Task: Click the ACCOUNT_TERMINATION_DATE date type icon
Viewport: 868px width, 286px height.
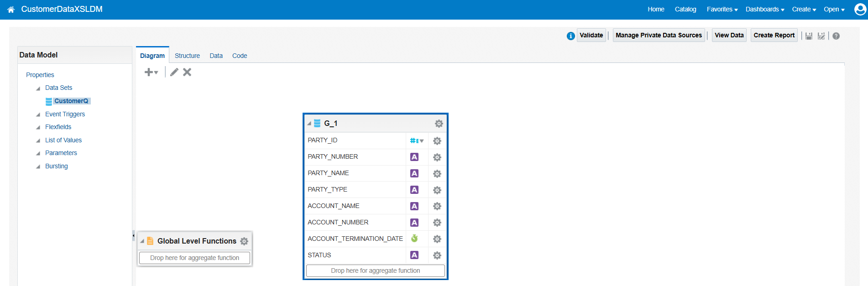Action: [x=414, y=239]
